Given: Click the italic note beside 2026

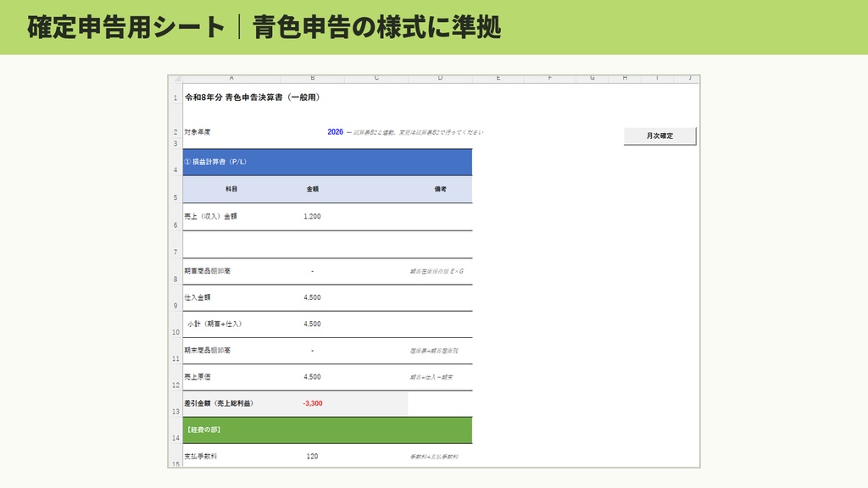Looking at the screenshot, I should click(x=415, y=132).
